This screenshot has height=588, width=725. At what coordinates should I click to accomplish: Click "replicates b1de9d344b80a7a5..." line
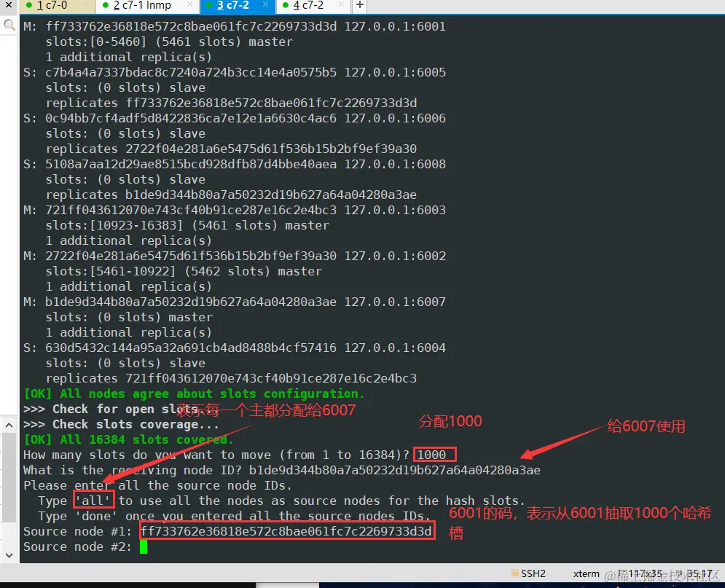231,195
